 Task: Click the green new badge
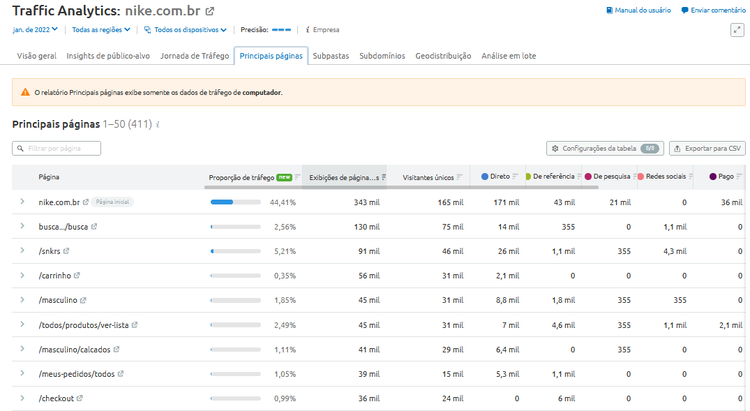[x=284, y=177]
